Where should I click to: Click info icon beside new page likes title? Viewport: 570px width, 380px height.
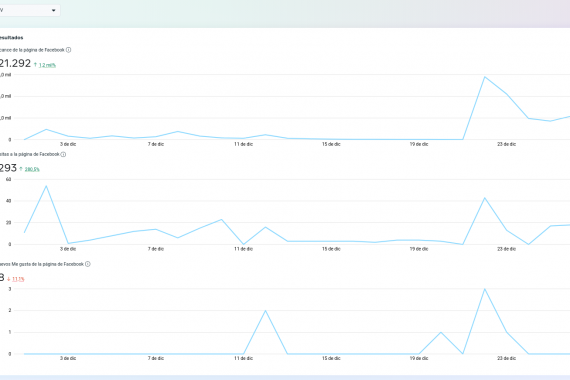pos(88,264)
